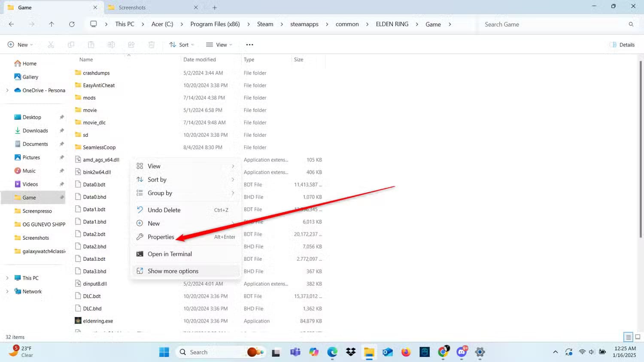Go up one folder level arrow

click(x=52, y=24)
